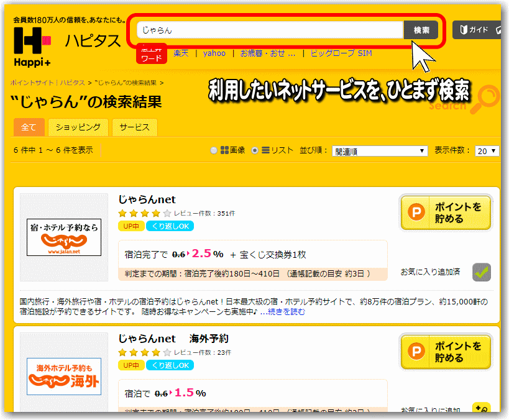
Task: Click the UP中 badge on 海外予約
Action: [x=131, y=365]
